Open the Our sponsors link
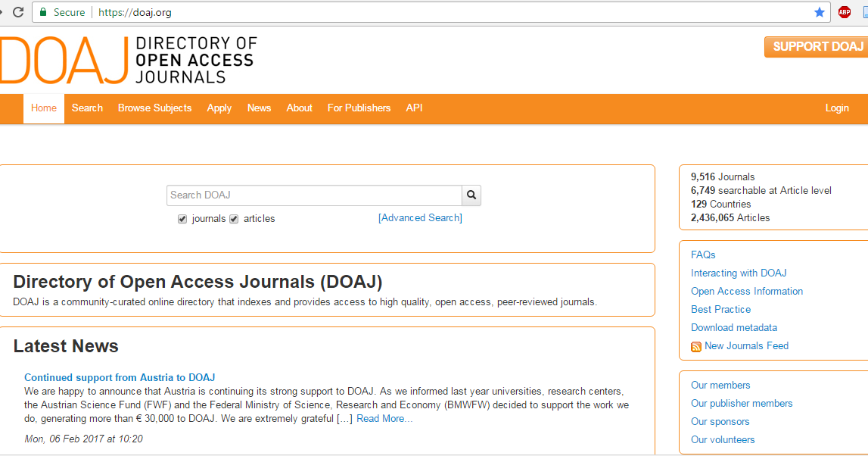Screen dimensions: 868x456 click(x=720, y=422)
